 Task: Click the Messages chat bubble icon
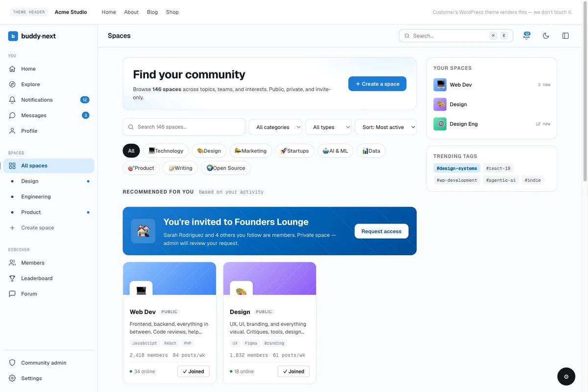click(12, 116)
